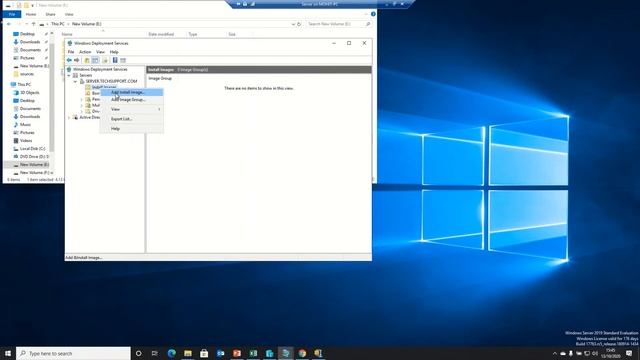
Task: Open the File menu in WDS console
Action: [71, 52]
